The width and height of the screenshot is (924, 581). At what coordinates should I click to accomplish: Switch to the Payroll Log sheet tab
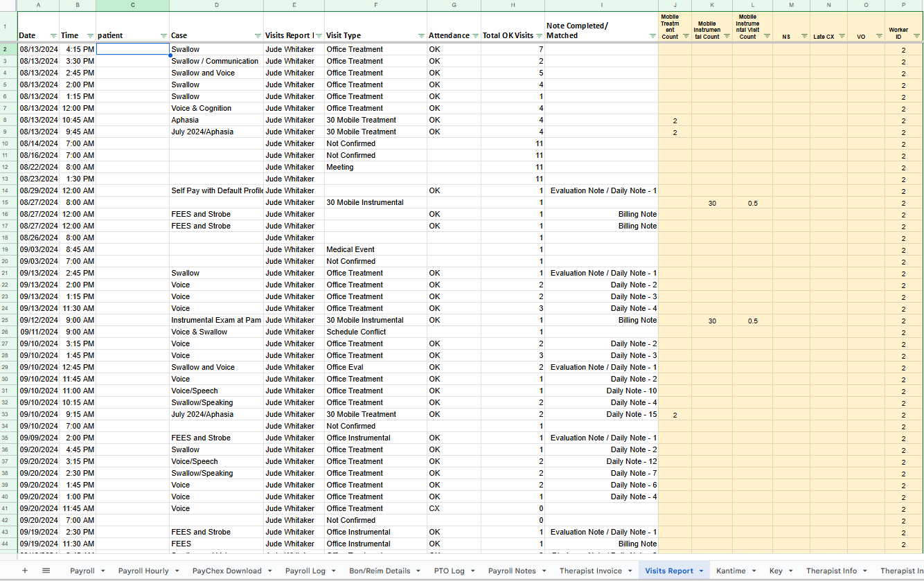pos(305,571)
